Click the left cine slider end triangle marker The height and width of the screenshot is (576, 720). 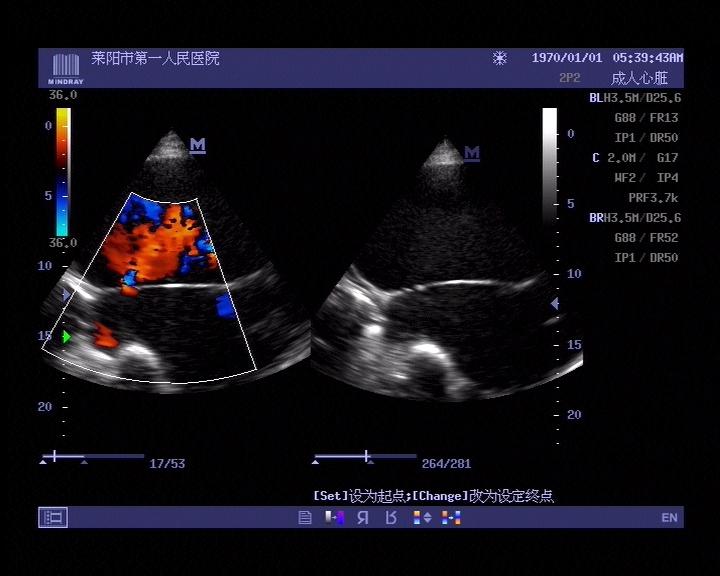84,463
